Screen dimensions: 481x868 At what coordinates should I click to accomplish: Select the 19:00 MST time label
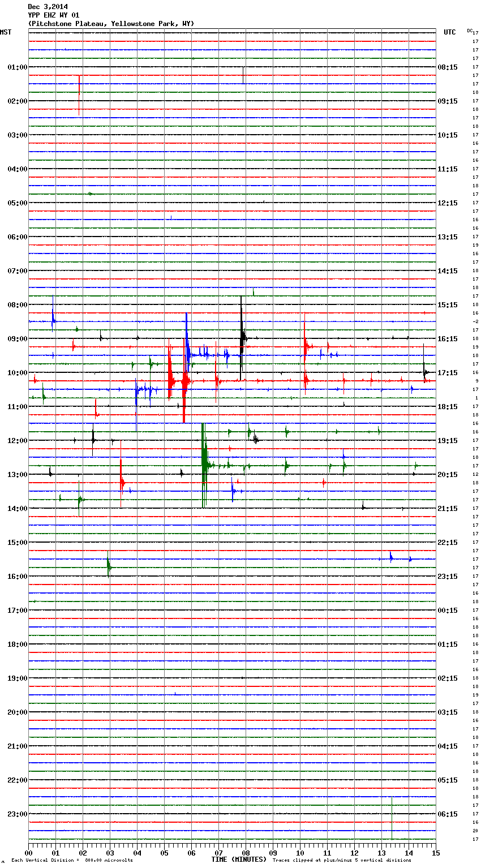pos(18,678)
